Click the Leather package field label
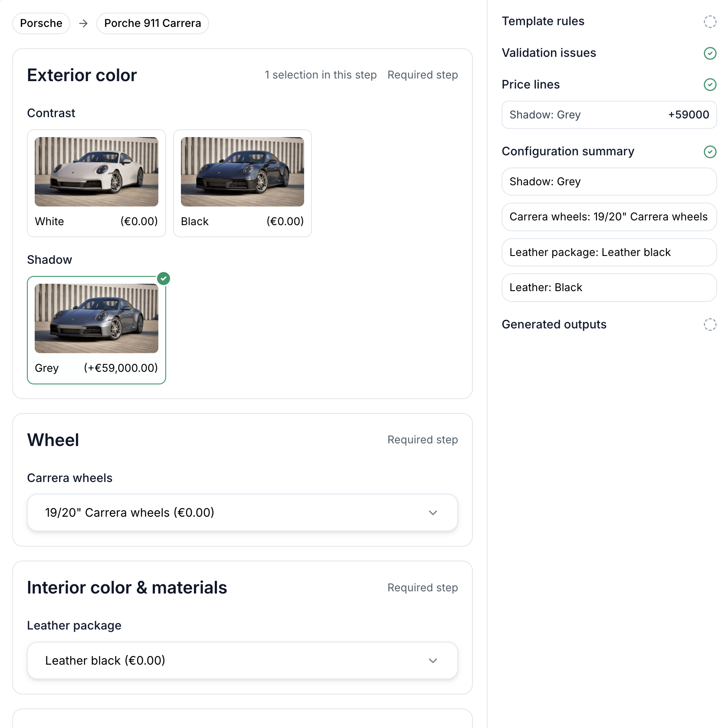 [74, 626]
